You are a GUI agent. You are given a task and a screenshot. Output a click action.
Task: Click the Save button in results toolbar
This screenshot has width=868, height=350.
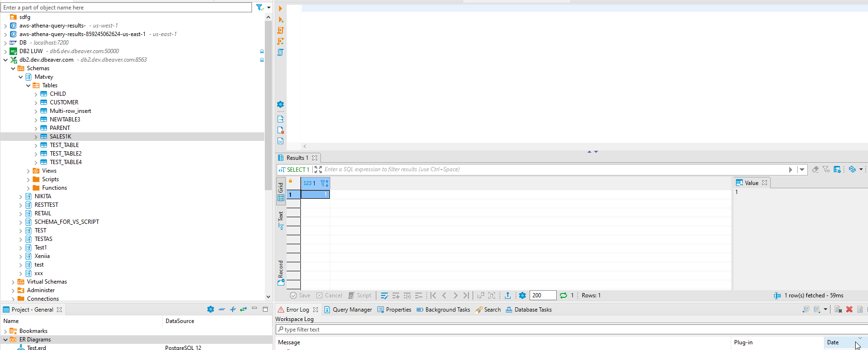[x=300, y=295]
